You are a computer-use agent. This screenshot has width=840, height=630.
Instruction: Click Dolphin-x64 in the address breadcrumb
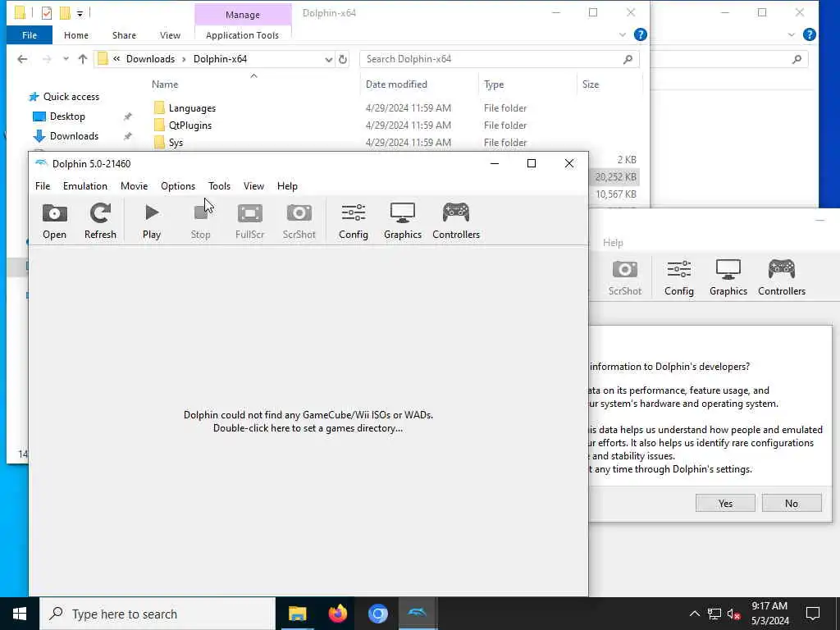(220, 59)
